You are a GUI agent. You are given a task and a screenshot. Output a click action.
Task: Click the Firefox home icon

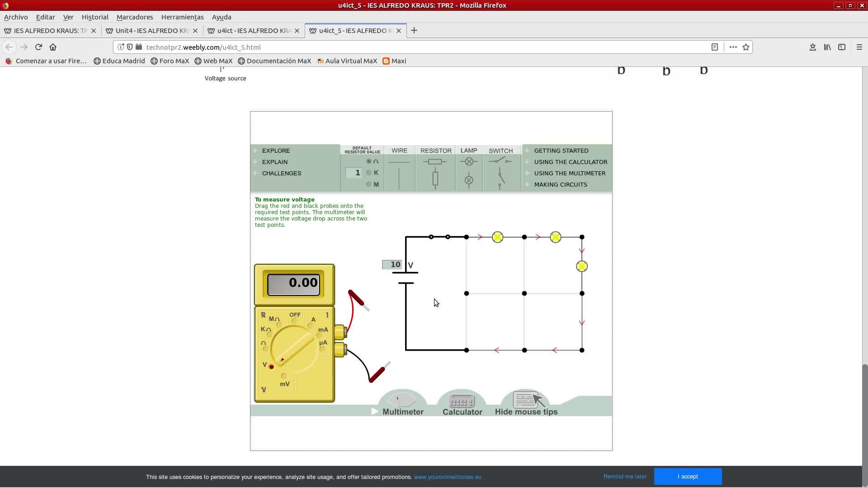53,47
